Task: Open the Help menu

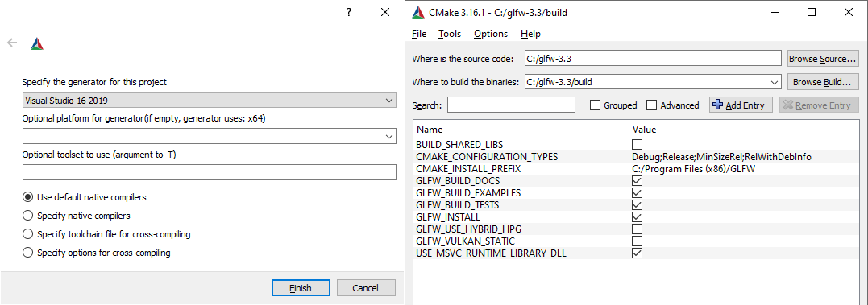Action: (x=530, y=34)
